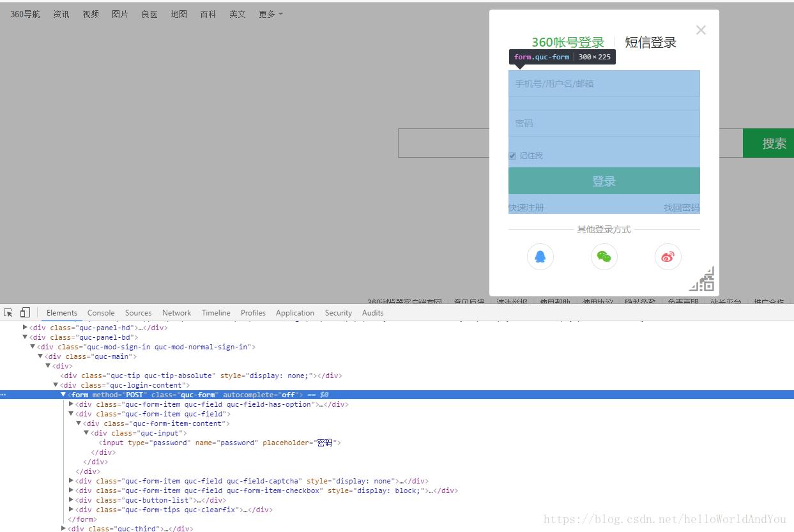Open 图片 in the top navigation

coord(120,14)
